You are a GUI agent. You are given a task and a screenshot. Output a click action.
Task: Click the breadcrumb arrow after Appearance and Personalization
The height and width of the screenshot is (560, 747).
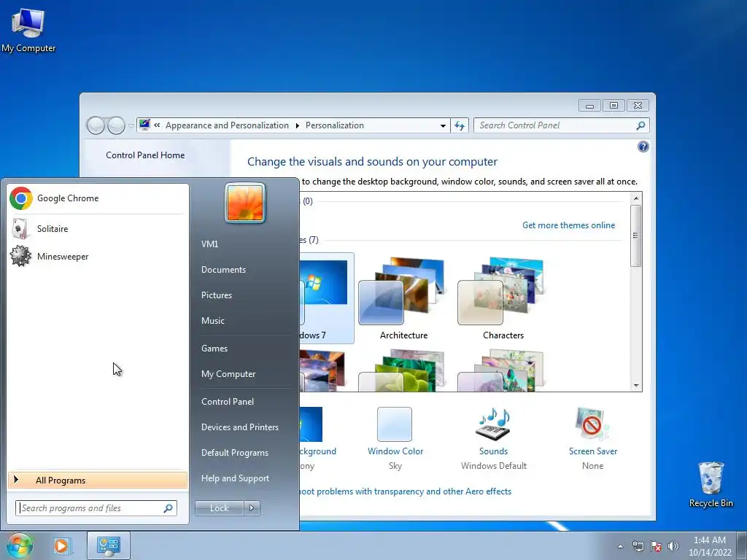coord(298,125)
